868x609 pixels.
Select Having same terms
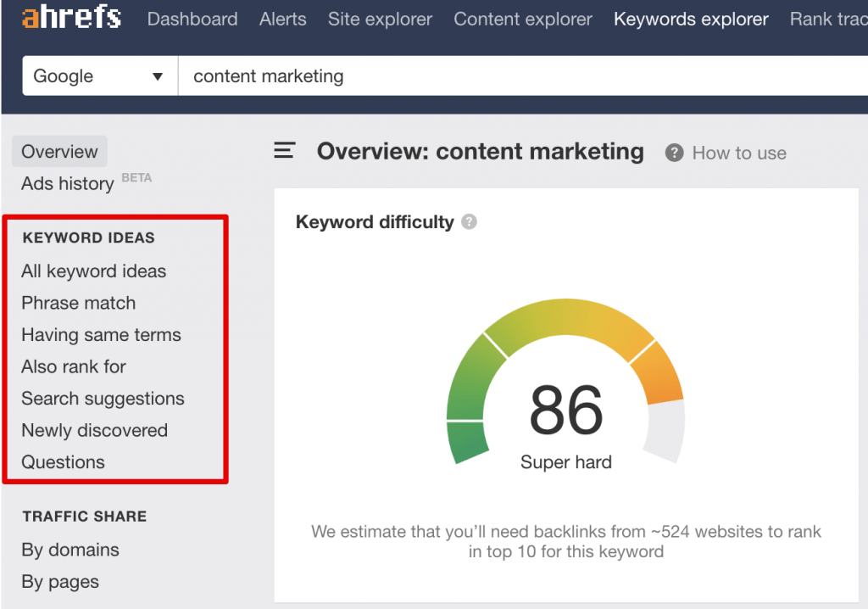pyautogui.click(x=101, y=334)
